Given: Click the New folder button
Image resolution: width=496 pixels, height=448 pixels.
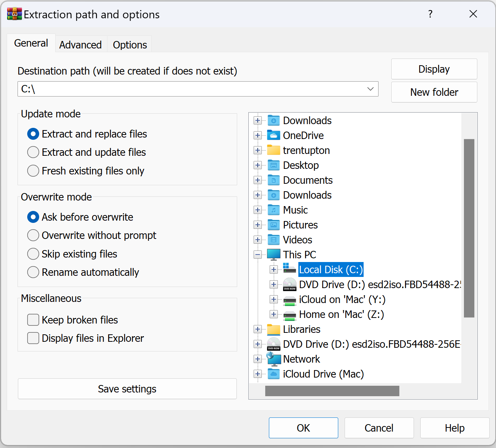Looking at the screenshot, I should [x=434, y=92].
